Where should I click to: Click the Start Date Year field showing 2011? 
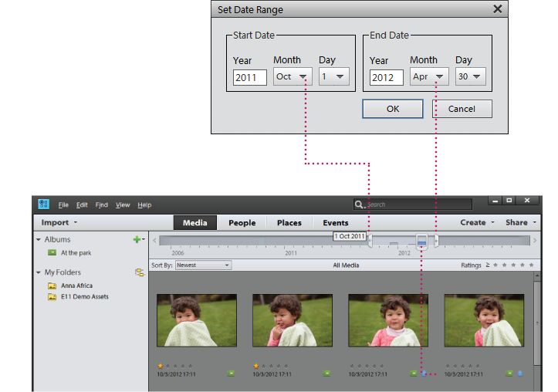click(x=250, y=77)
